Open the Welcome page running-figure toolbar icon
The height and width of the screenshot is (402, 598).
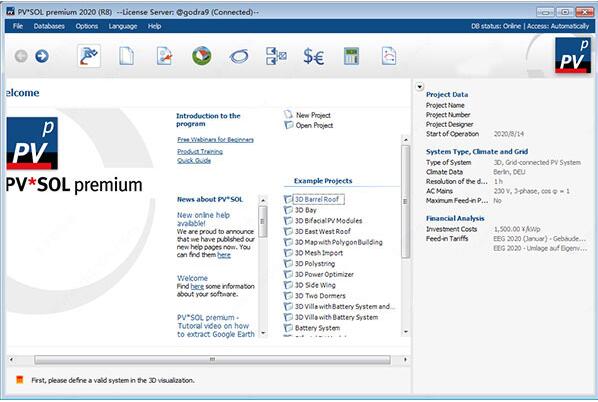pos(89,56)
